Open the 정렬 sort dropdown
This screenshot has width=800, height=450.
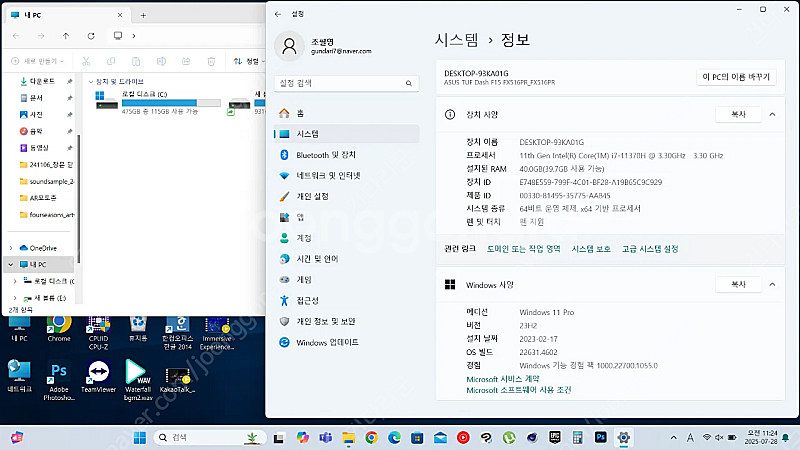coord(249,61)
